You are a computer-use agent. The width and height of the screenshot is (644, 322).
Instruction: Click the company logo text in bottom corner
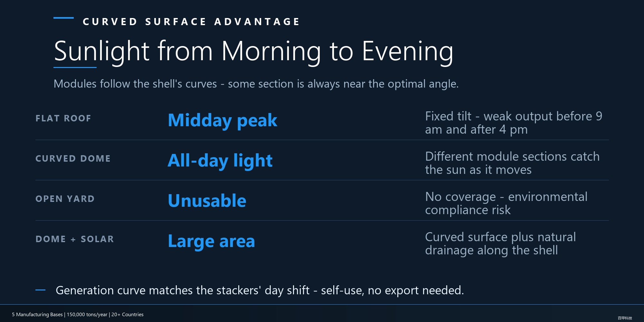coord(625,318)
